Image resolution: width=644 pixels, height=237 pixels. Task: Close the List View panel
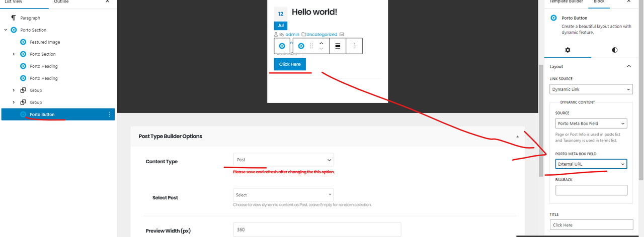107,2
